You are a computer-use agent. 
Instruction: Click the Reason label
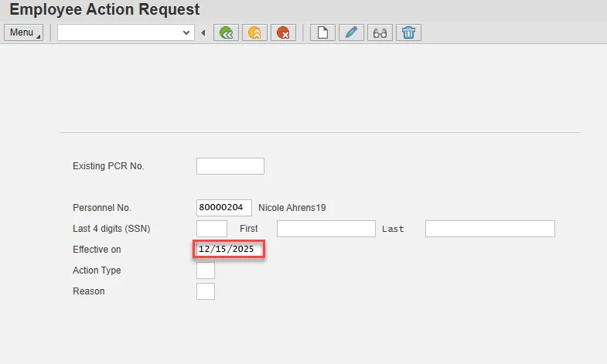click(x=89, y=291)
